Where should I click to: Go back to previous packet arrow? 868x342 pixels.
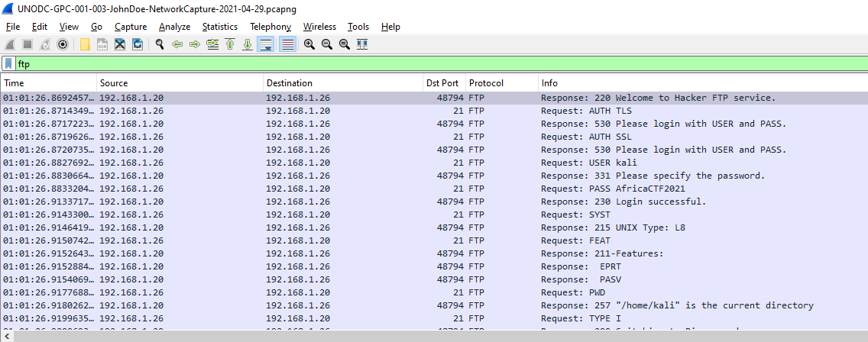(177, 44)
